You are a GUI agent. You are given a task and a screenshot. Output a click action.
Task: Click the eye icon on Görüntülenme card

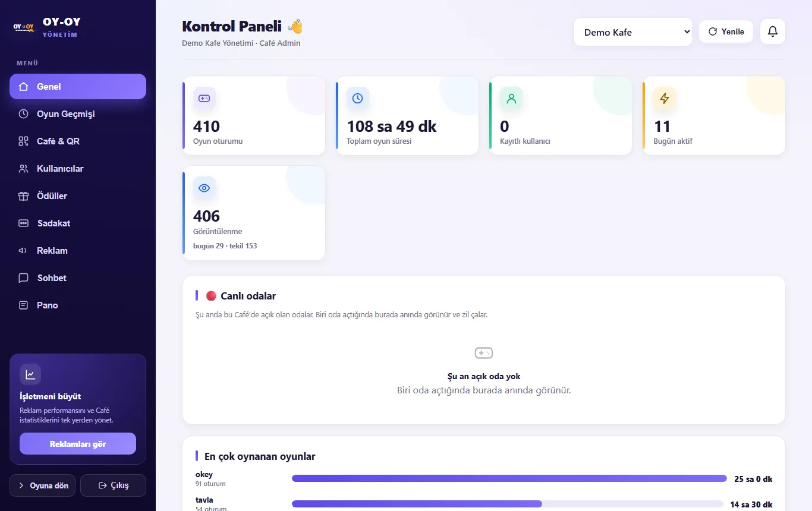coord(204,188)
